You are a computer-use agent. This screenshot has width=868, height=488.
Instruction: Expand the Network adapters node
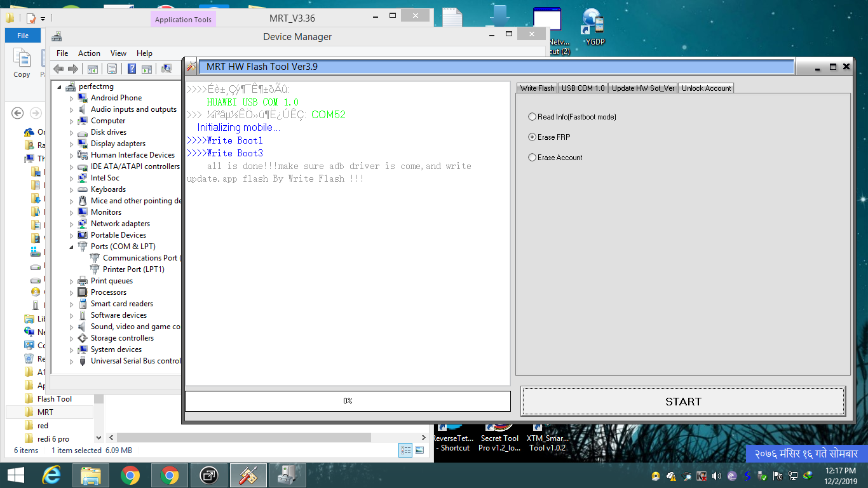pos(72,224)
